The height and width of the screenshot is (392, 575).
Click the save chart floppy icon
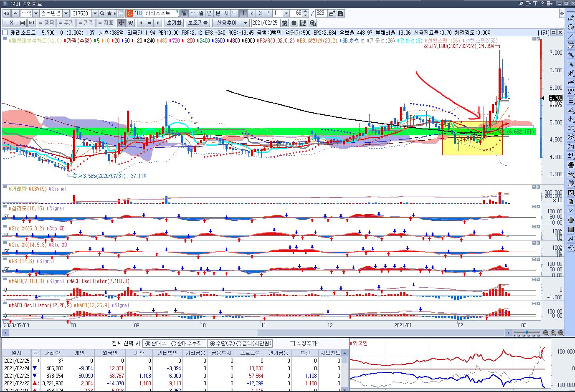341,13
